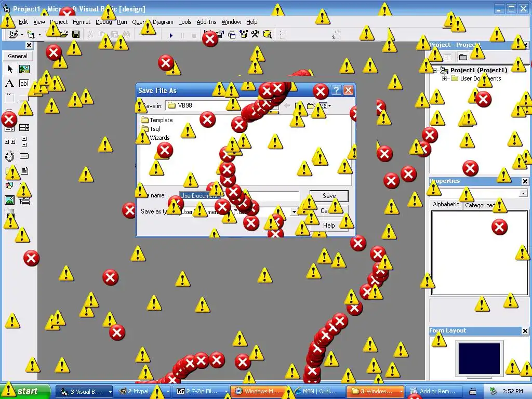Open the Data View Window toolbar icon
Screen dimensions: 532x399
[x=268, y=34]
